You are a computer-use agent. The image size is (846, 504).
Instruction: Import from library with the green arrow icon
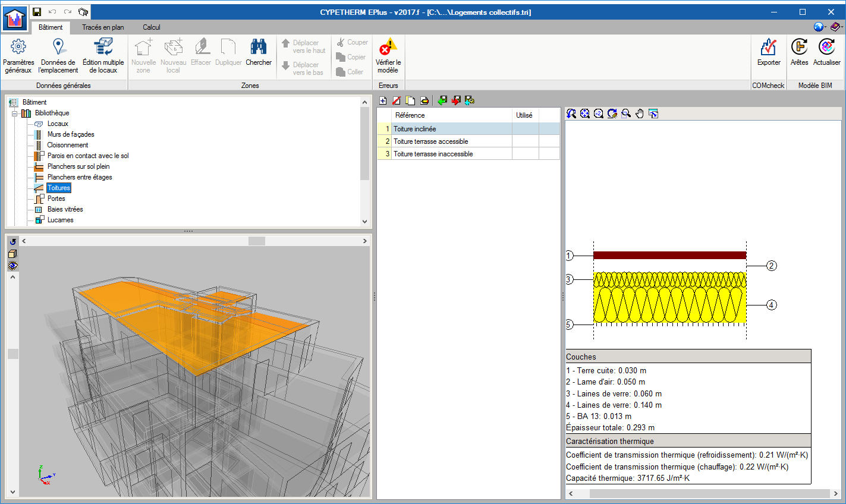[x=442, y=100]
